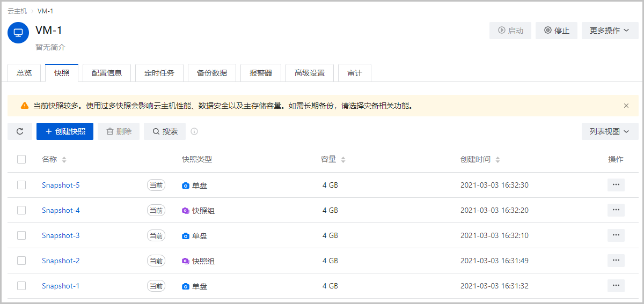644x304 pixels.
Task: Open the 列表视图 view dropdown
Action: [610, 131]
